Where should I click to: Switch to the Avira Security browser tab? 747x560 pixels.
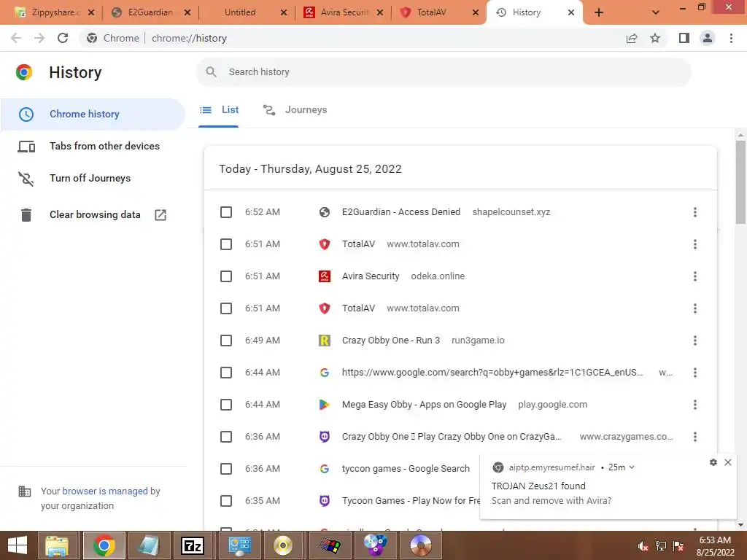tap(343, 12)
